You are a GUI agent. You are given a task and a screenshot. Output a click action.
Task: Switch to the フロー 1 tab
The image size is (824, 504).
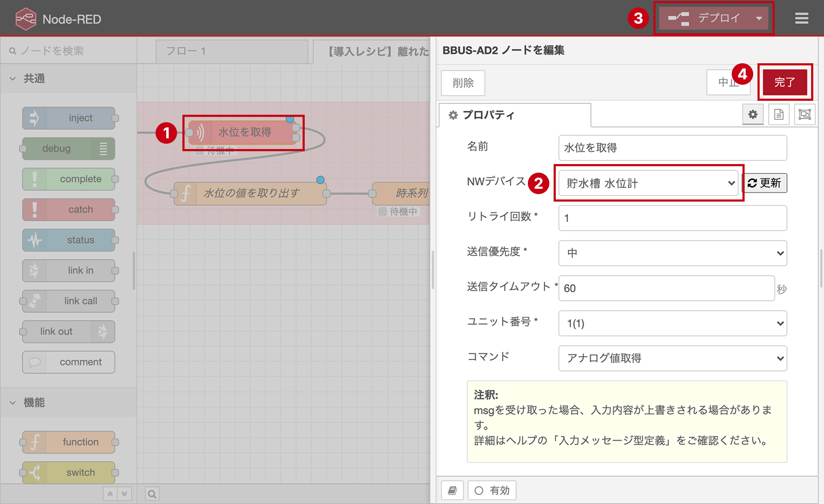[x=232, y=51]
